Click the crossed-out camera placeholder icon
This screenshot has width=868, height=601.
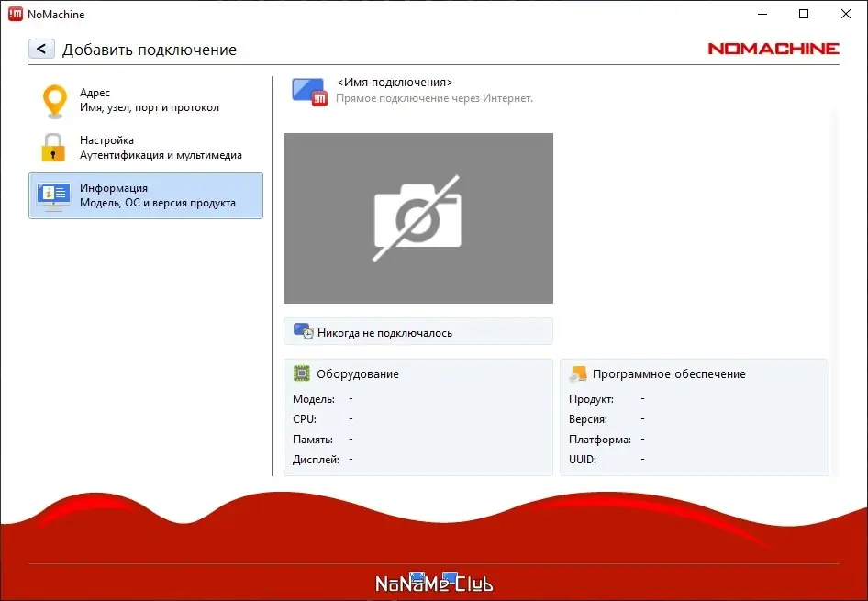point(418,217)
